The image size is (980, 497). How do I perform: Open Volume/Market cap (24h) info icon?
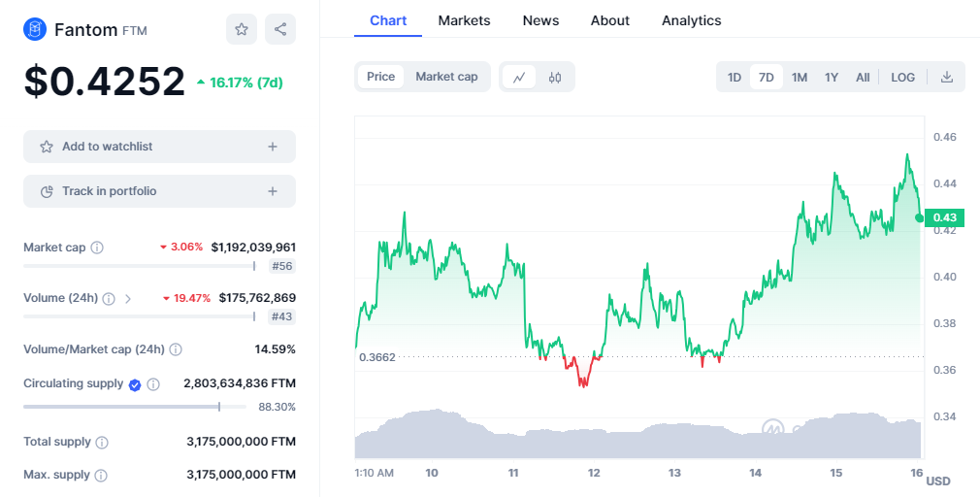pos(176,349)
